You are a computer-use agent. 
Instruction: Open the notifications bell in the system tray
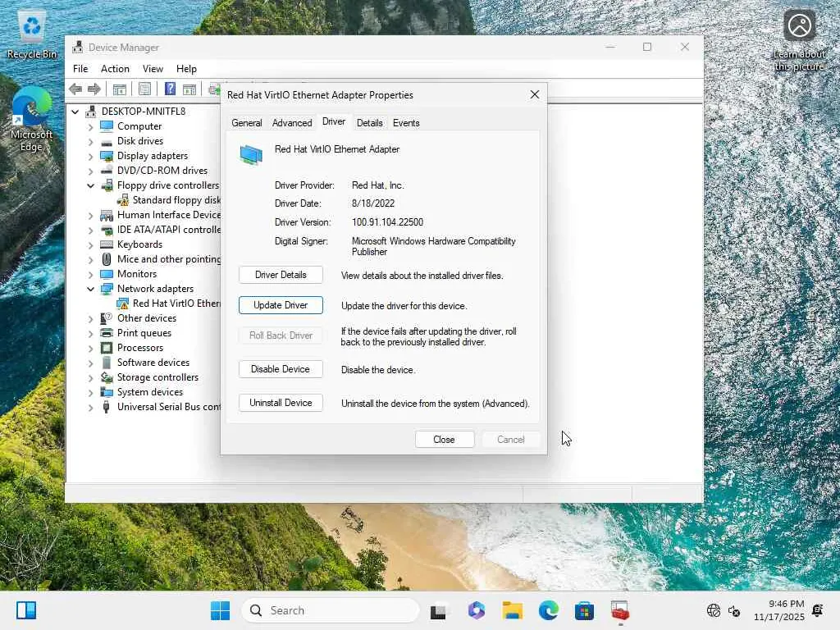(818, 610)
